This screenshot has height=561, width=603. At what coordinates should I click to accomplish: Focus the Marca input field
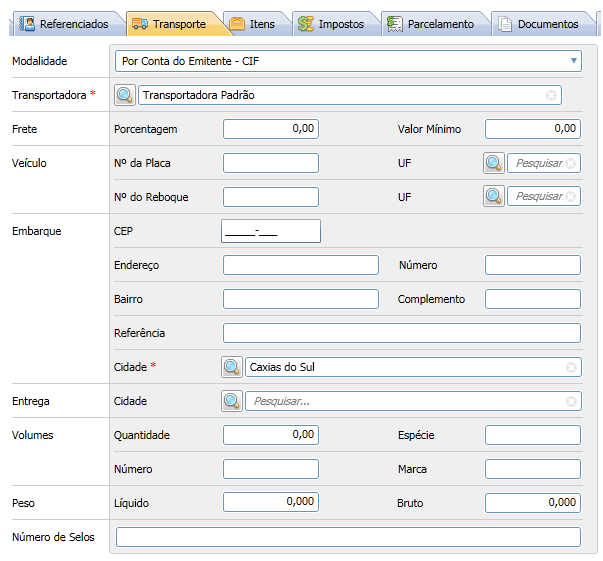[x=533, y=469]
